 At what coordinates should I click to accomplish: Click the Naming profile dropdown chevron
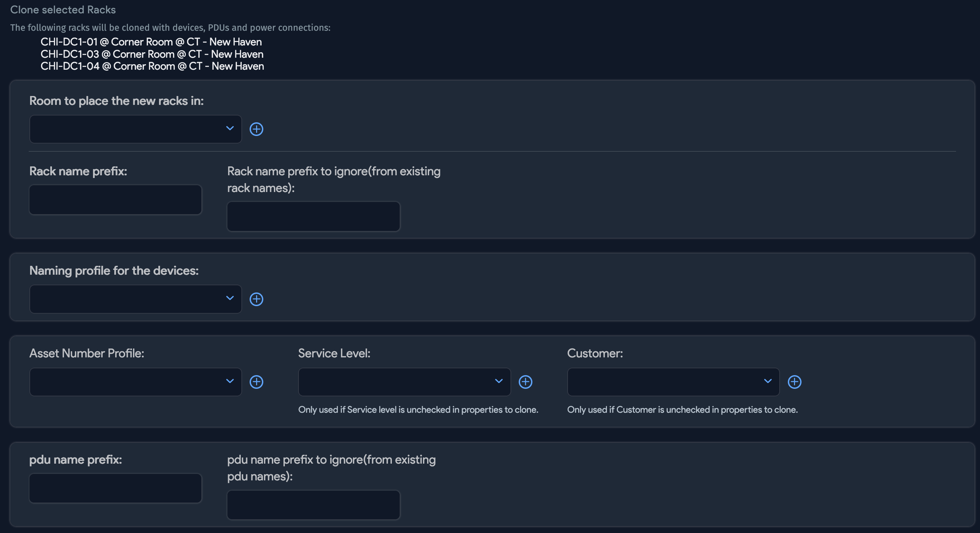coord(230,299)
